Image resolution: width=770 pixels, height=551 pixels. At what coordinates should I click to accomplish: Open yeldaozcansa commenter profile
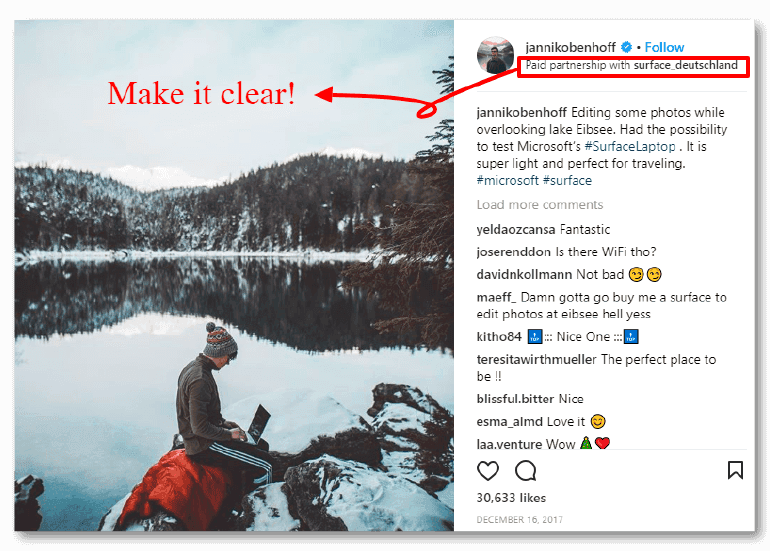tap(515, 230)
